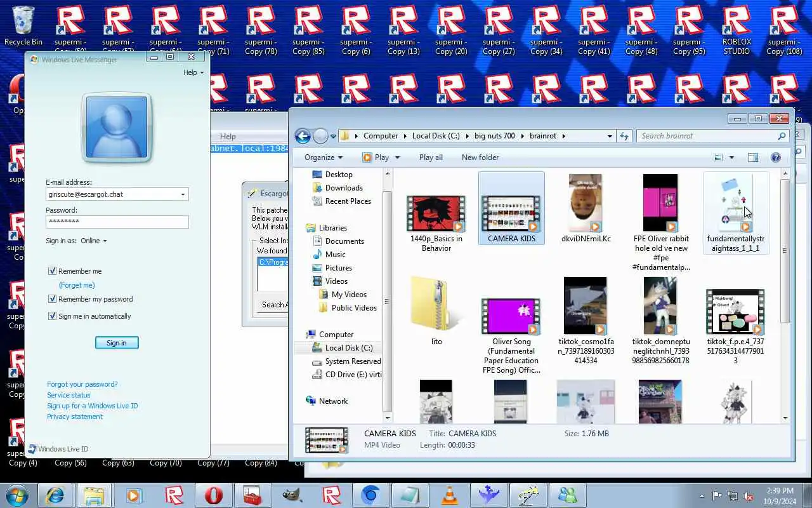Open the Action Center flag icon
This screenshot has height=508, width=812.
pos(717,496)
